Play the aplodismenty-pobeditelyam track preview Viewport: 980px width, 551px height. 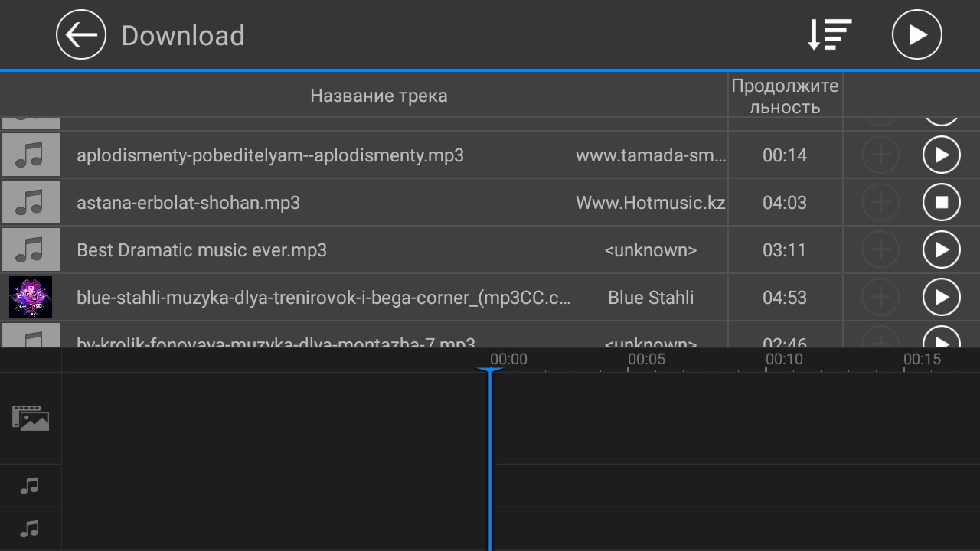click(x=941, y=155)
